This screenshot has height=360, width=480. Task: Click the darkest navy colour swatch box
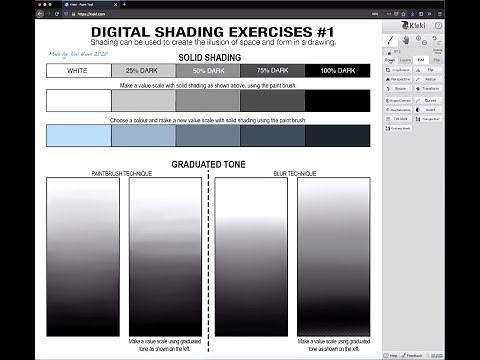(337, 136)
